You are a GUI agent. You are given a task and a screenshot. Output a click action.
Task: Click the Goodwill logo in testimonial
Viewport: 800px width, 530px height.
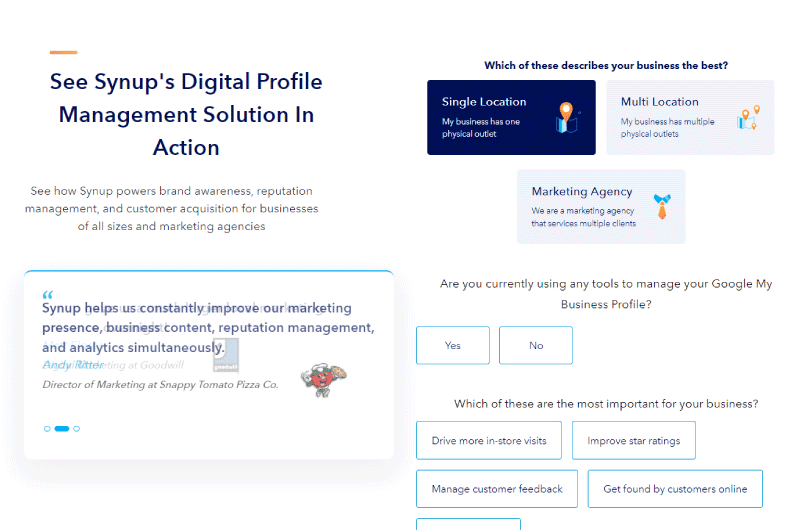coord(226,356)
